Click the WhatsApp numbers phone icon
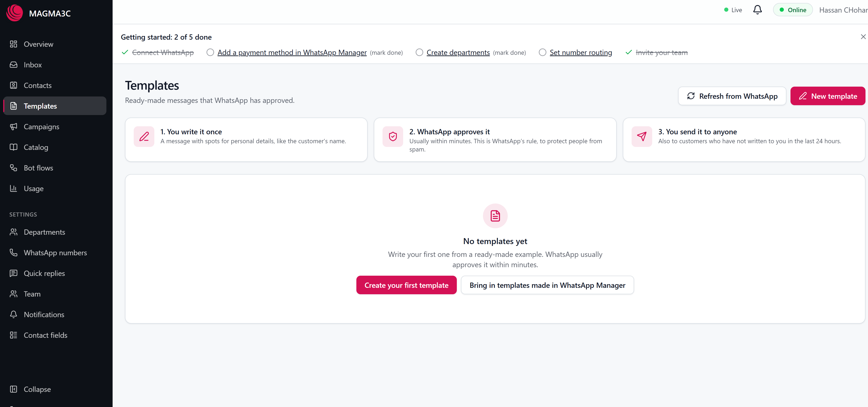The image size is (868, 407). click(14, 253)
